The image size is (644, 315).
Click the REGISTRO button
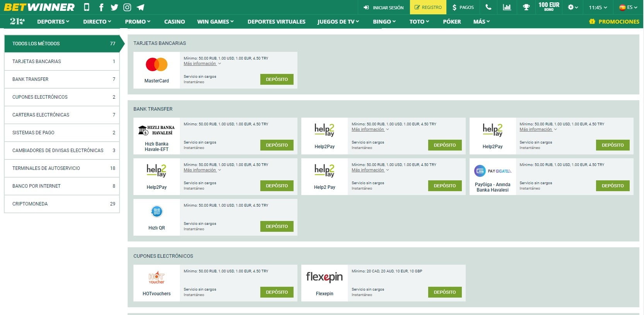click(428, 7)
